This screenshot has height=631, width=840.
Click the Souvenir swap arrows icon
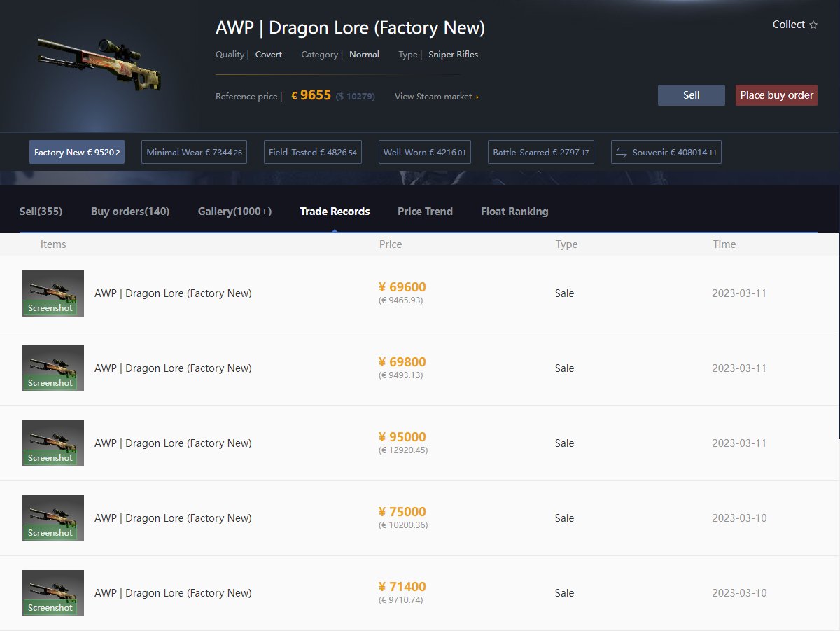pos(621,152)
